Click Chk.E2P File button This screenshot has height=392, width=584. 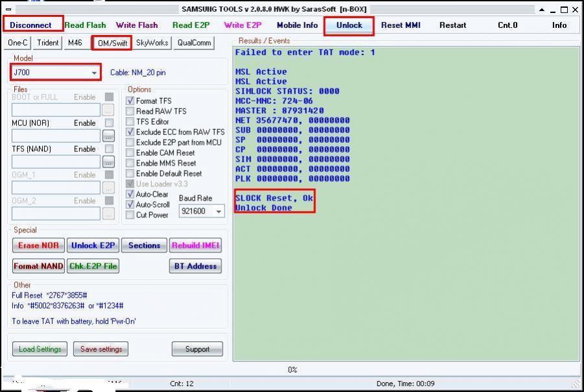(93, 266)
